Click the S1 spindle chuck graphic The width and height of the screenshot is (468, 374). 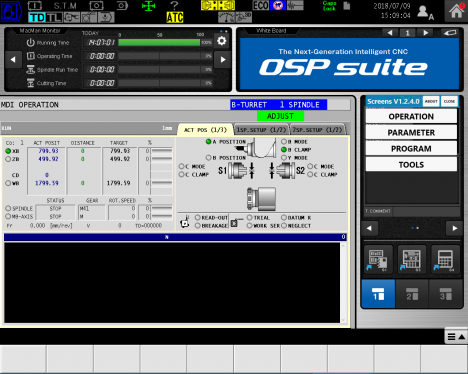[x=238, y=170]
